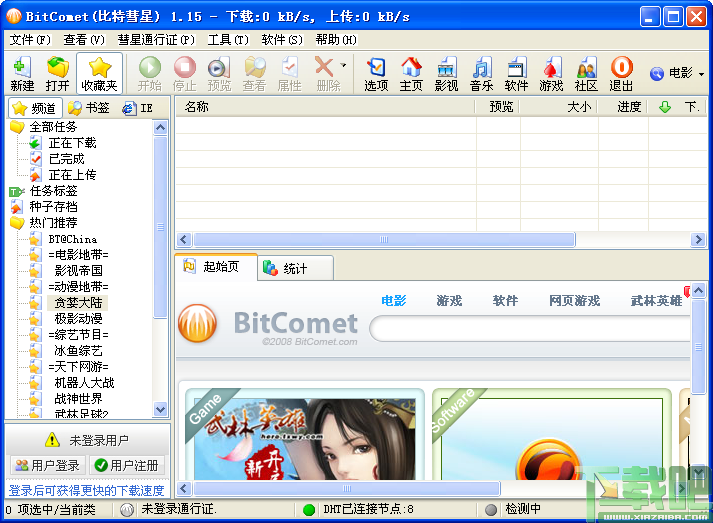Click the green download-arrow column header
The height and width of the screenshot is (523, 713).
[x=665, y=107]
